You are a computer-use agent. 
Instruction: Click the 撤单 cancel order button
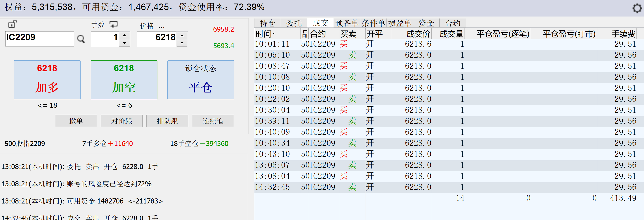coord(76,121)
